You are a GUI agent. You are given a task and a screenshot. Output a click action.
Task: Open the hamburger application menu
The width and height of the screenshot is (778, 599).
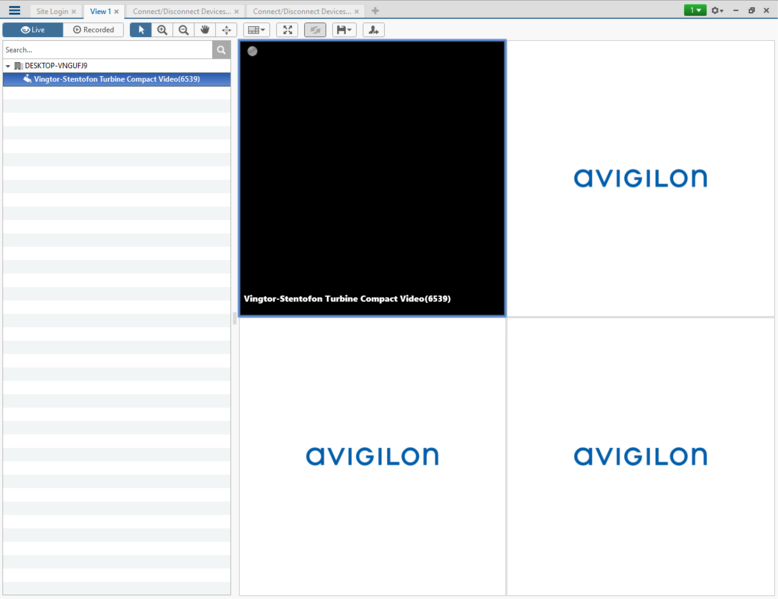(14, 10)
